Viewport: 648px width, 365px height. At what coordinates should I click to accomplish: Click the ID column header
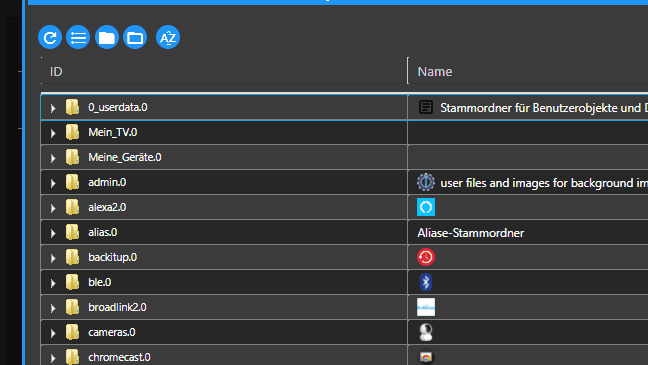(56, 72)
